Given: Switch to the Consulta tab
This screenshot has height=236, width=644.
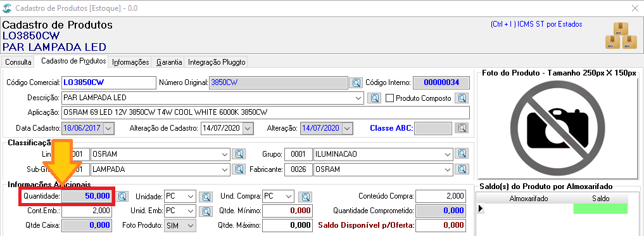Looking at the screenshot, I should click(x=18, y=62).
